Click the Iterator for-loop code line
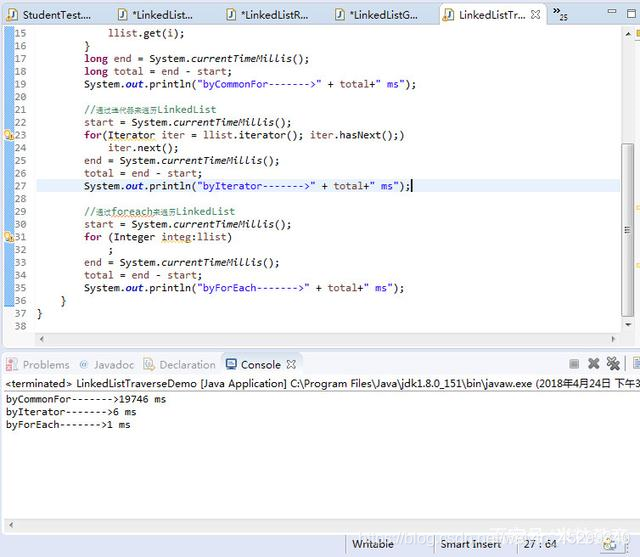 coord(244,135)
